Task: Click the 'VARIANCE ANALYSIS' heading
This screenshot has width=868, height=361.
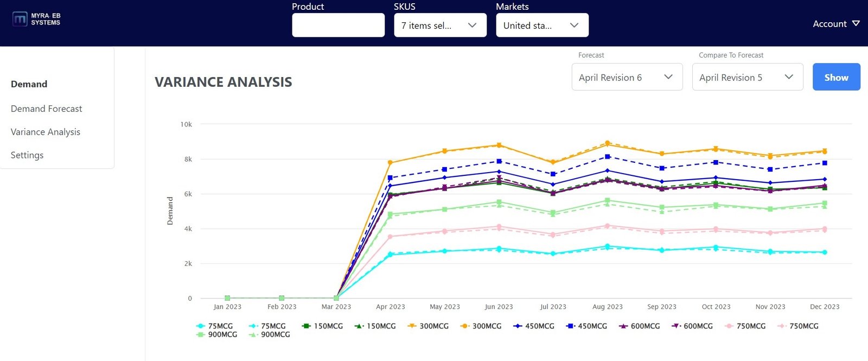Action: point(224,82)
